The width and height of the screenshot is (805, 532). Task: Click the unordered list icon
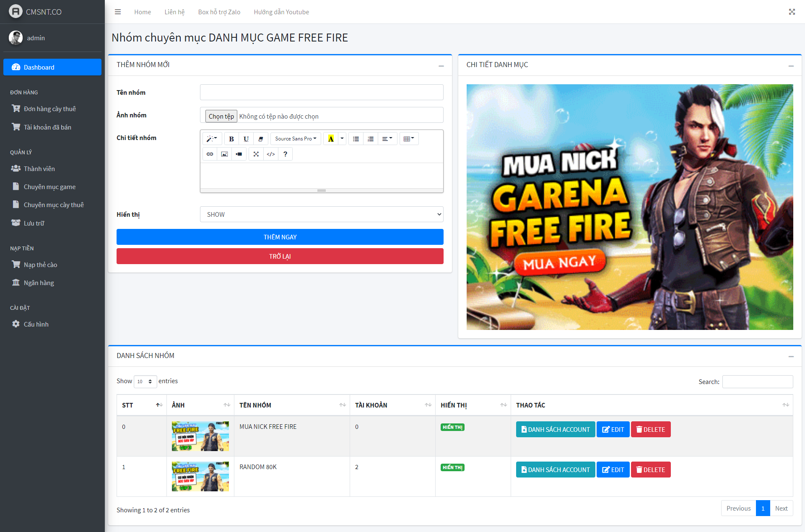tap(356, 139)
